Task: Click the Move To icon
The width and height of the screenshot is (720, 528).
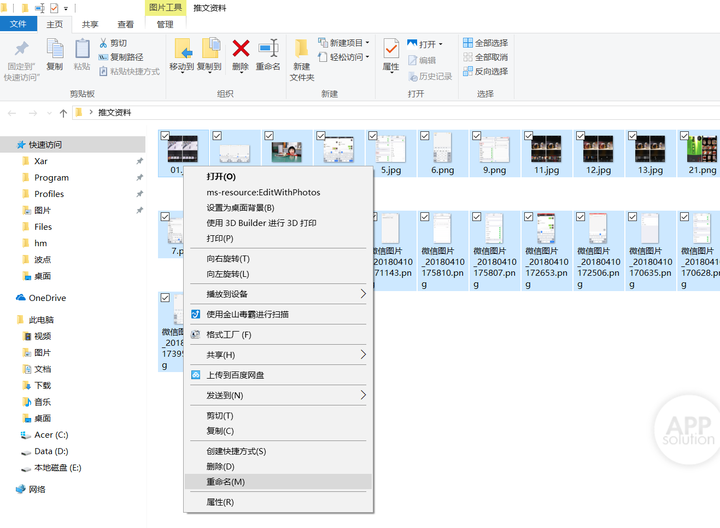Action: [x=183, y=49]
